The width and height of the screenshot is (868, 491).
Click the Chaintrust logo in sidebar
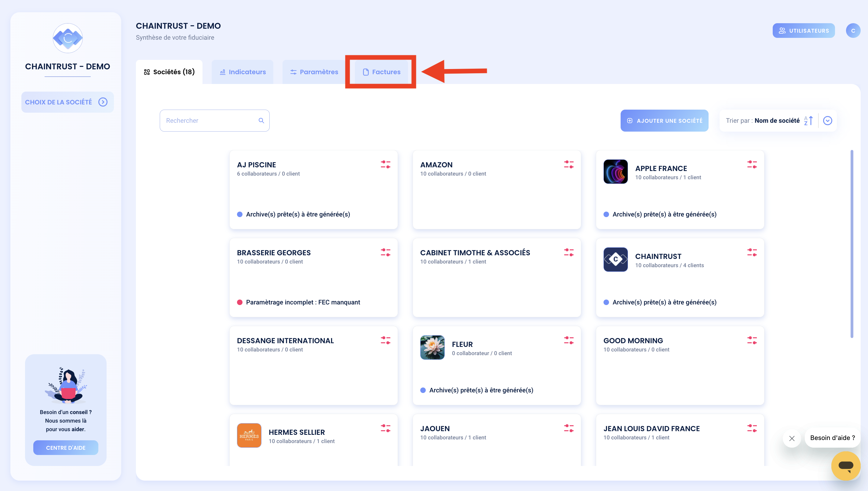point(68,38)
